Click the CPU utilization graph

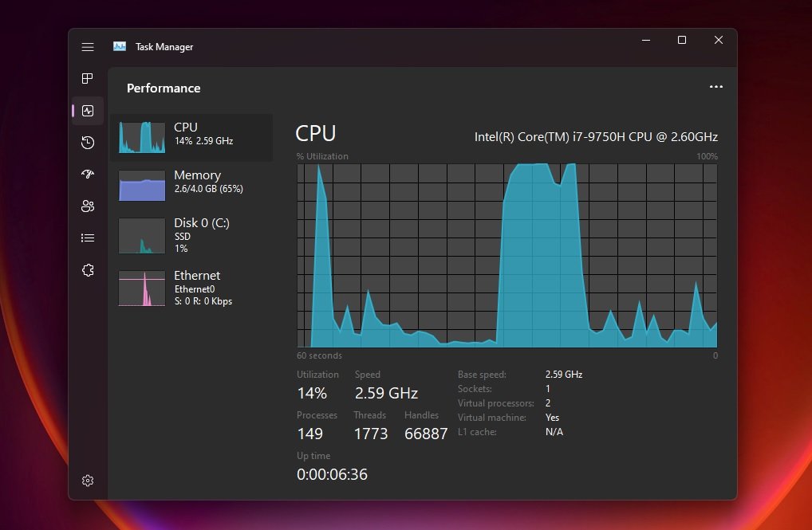click(507, 253)
